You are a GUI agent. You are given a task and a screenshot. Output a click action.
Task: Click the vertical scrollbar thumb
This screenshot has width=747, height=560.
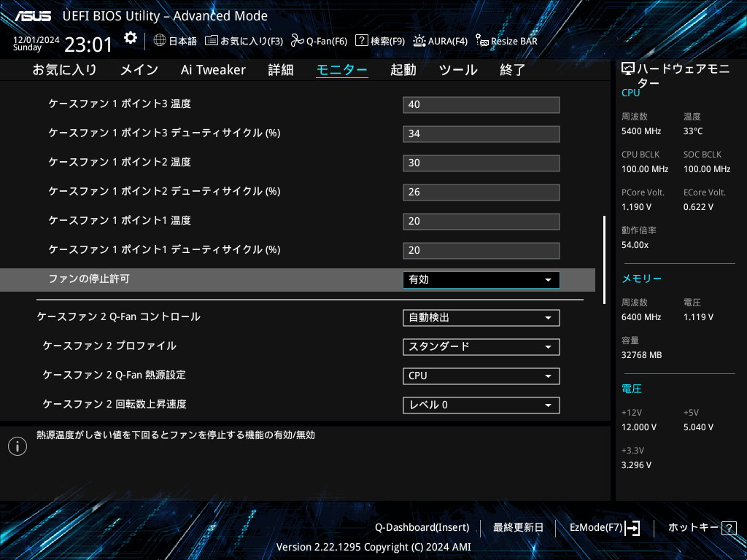(604, 260)
